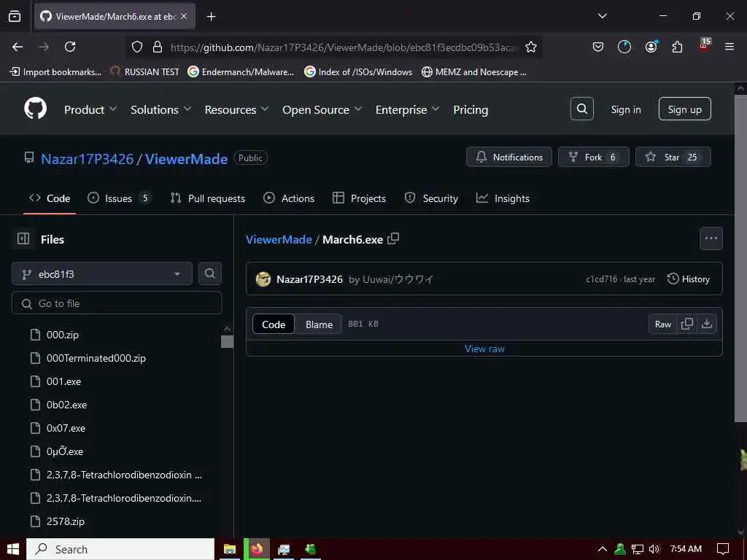Show hidden system tray icons
The image size is (747, 560).
pyautogui.click(x=602, y=549)
